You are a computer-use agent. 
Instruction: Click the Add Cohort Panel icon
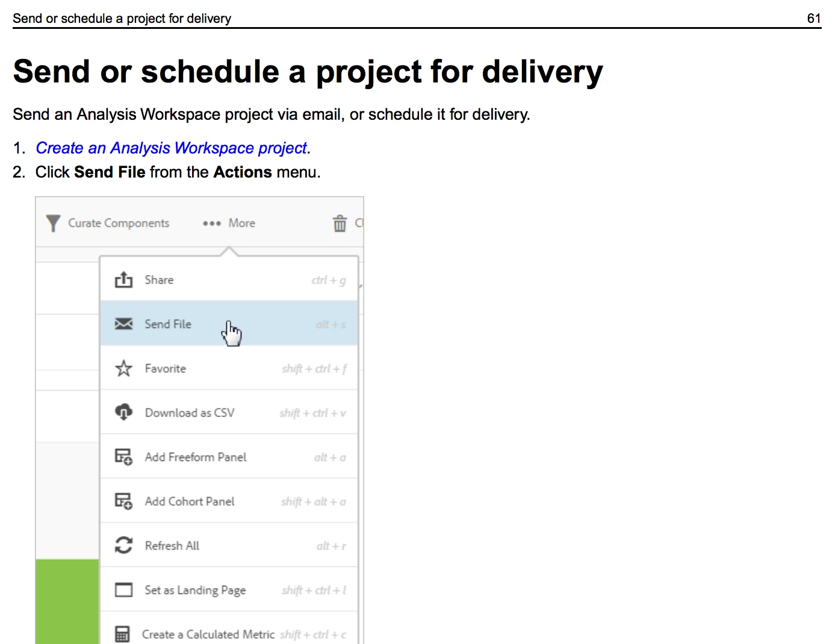tap(123, 501)
